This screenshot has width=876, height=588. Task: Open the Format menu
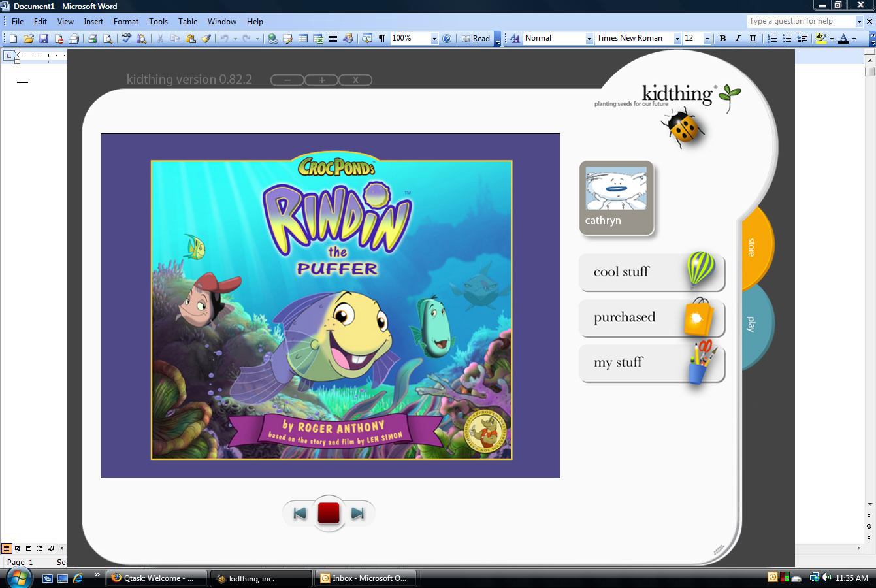[x=126, y=22]
